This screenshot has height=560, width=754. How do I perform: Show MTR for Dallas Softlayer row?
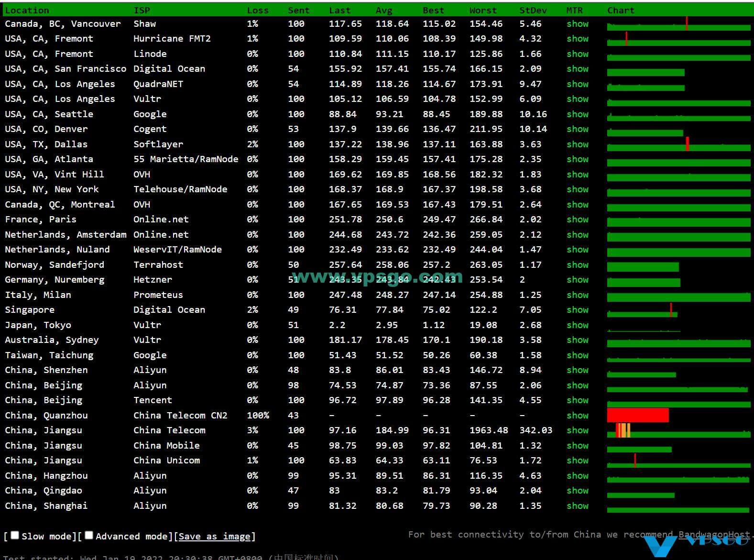tap(578, 144)
